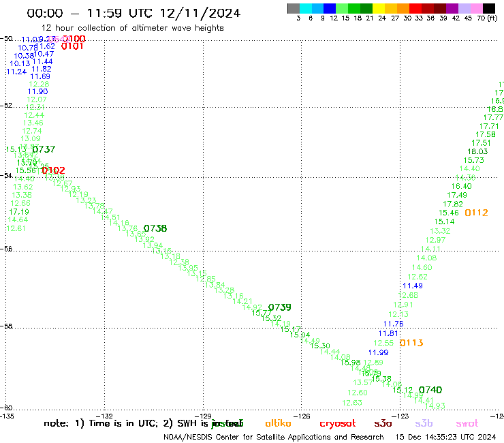Select the 's3a' satellite legend label

(x=383, y=423)
